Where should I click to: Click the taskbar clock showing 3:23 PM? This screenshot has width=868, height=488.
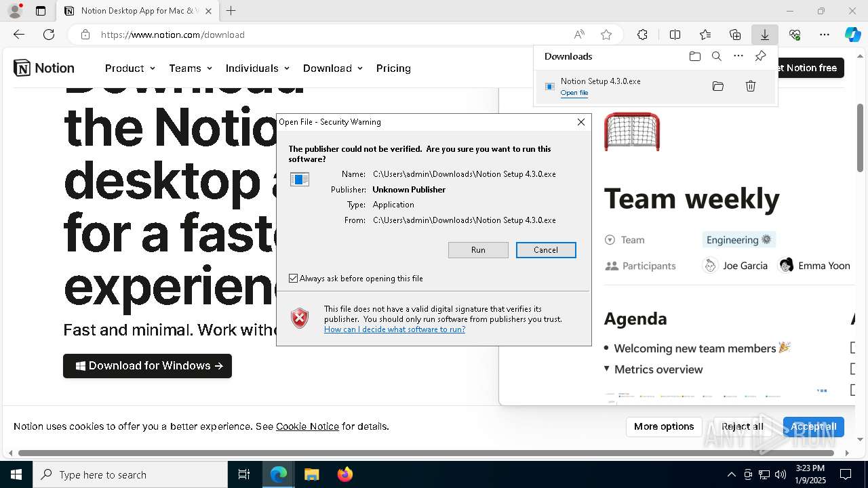pyautogui.click(x=810, y=474)
